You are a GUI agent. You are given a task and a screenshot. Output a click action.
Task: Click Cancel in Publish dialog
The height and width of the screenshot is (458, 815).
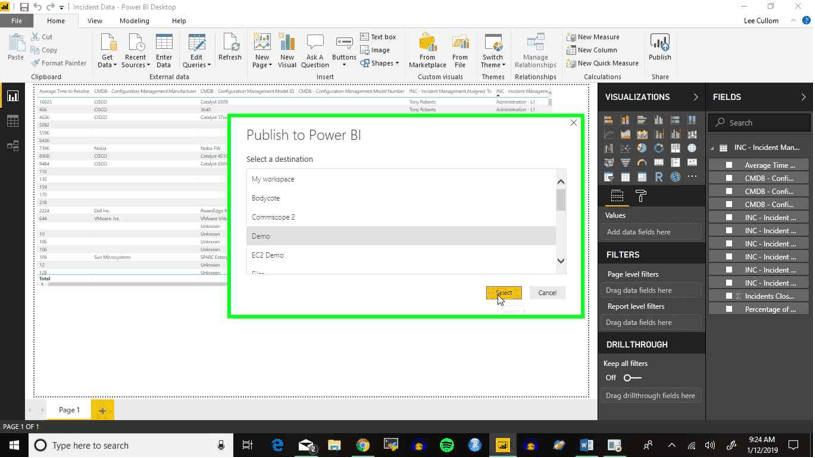click(x=547, y=293)
